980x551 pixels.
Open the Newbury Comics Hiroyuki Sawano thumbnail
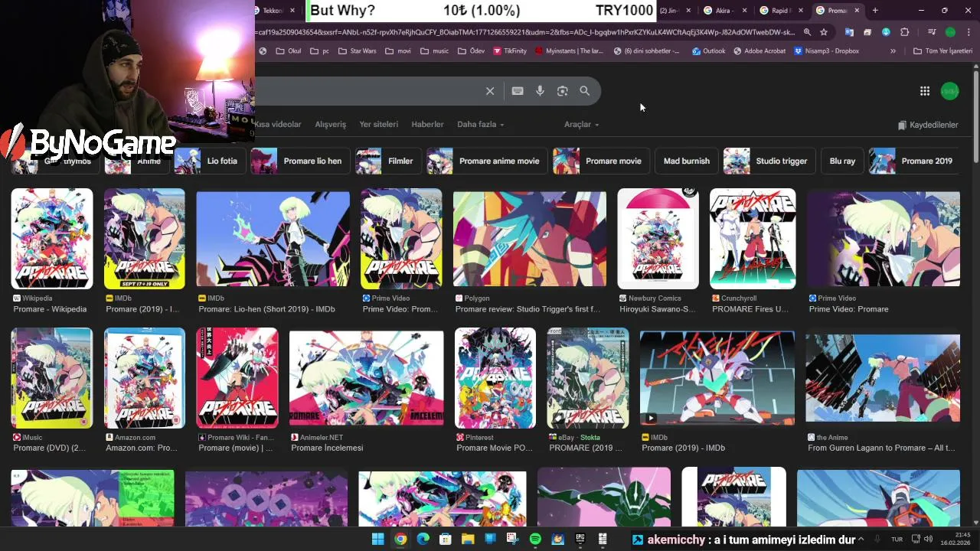(658, 239)
